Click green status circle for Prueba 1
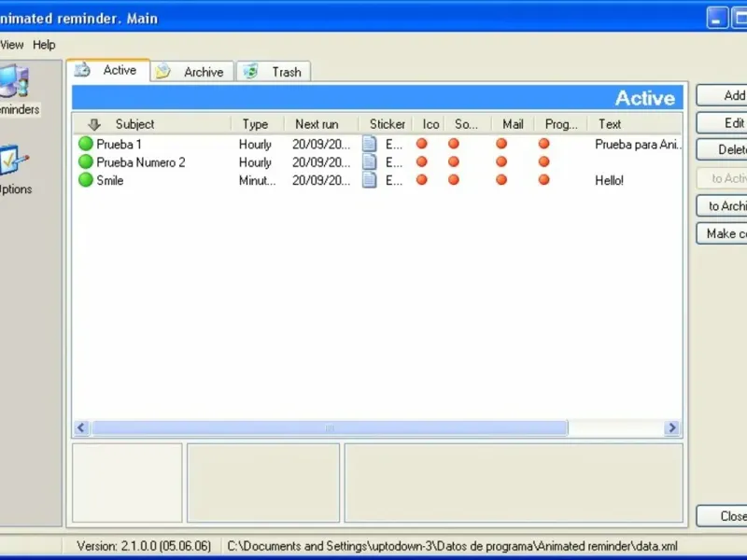This screenshot has height=560, width=747. tap(86, 144)
